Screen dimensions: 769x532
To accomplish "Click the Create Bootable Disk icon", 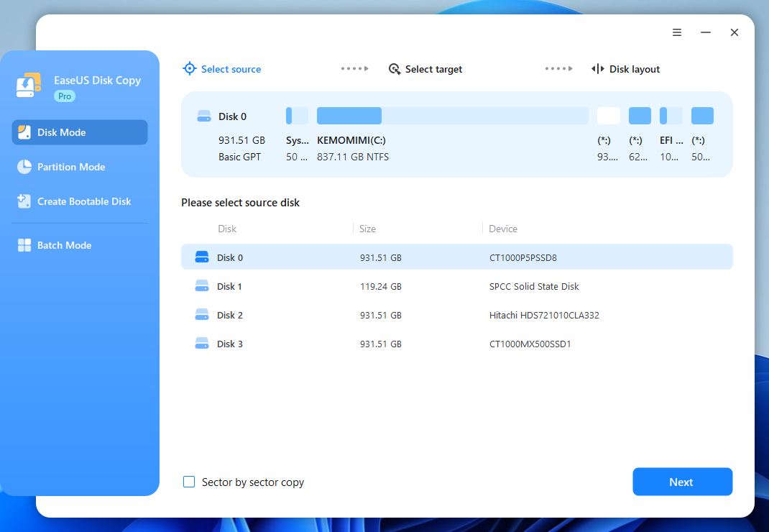I will 24,201.
